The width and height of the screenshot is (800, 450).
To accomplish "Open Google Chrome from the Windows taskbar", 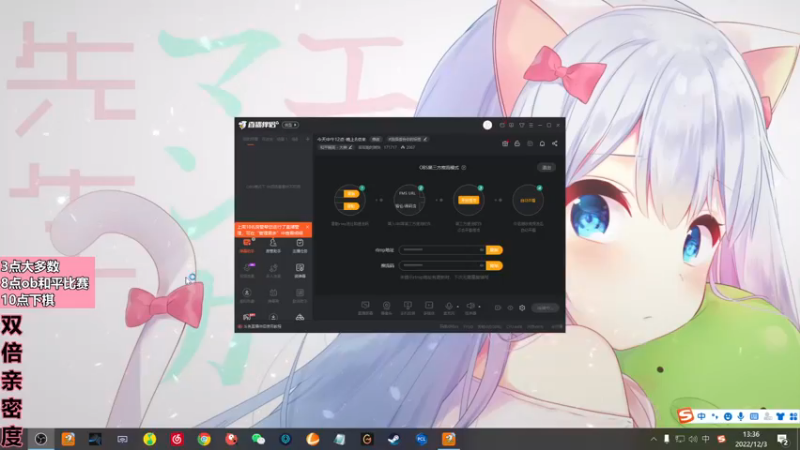I will 204,439.
